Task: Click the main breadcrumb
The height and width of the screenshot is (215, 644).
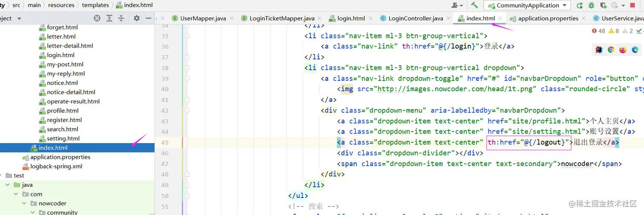Action: 34,5
